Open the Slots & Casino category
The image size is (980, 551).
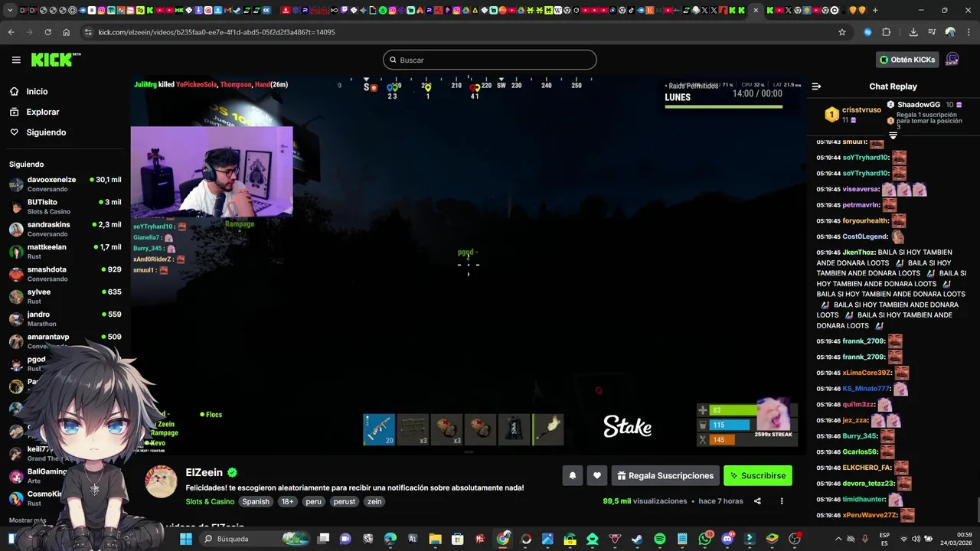210,501
